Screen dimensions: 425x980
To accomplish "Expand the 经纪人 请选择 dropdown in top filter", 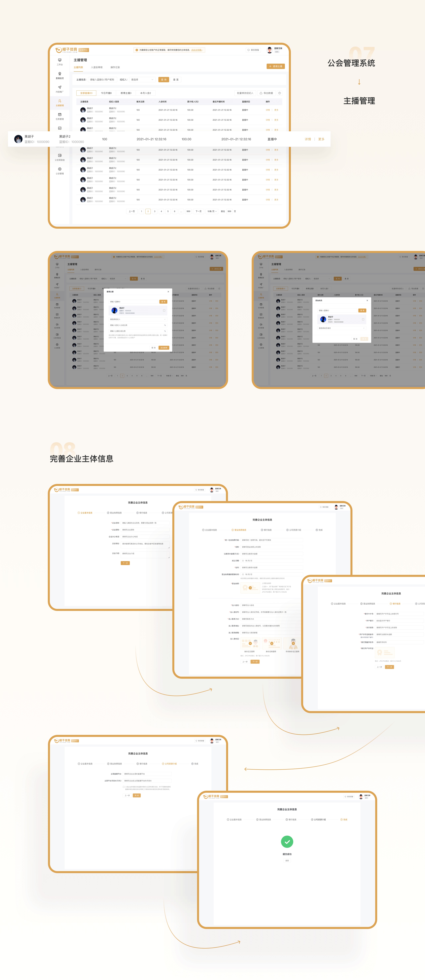I will [142, 79].
